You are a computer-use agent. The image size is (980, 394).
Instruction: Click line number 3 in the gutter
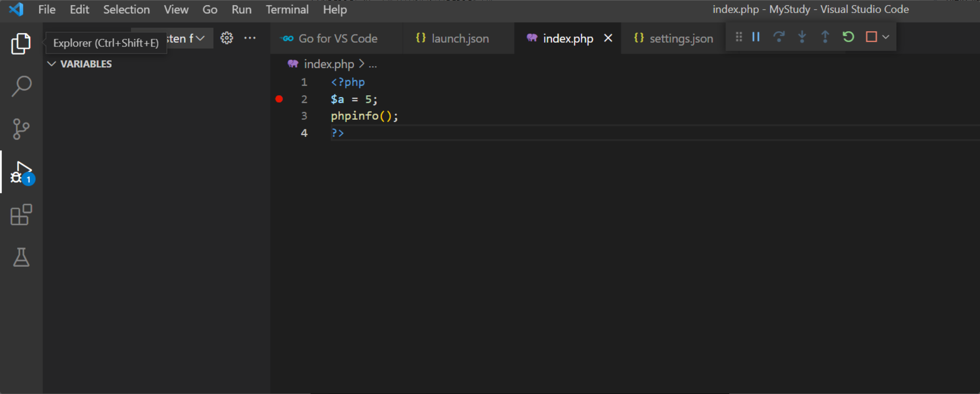[x=304, y=116]
